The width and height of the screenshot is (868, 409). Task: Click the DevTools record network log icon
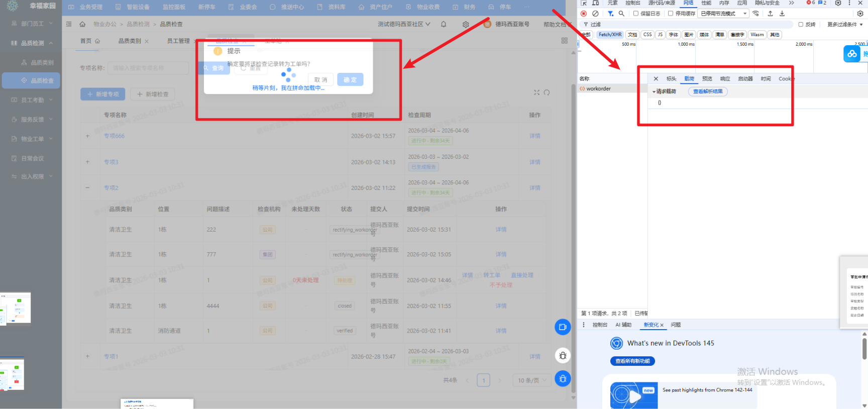(584, 14)
